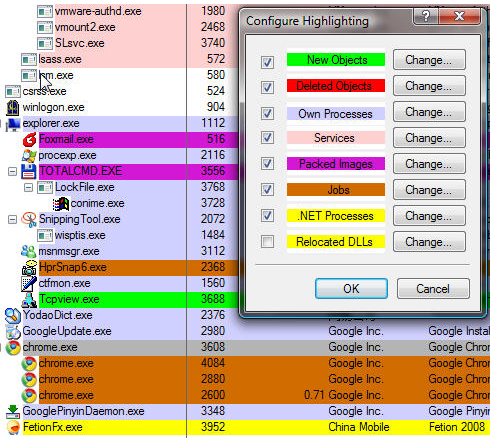Click the winlogon.exe icon
This screenshot has height=438, width=493.
tap(13, 107)
